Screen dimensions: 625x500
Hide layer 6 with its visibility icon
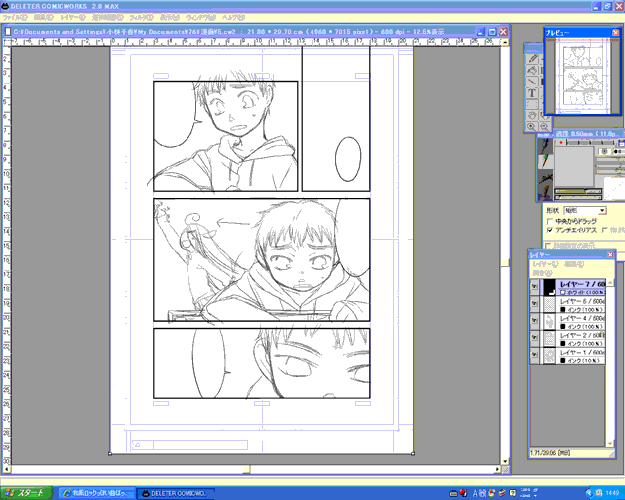[534, 304]
